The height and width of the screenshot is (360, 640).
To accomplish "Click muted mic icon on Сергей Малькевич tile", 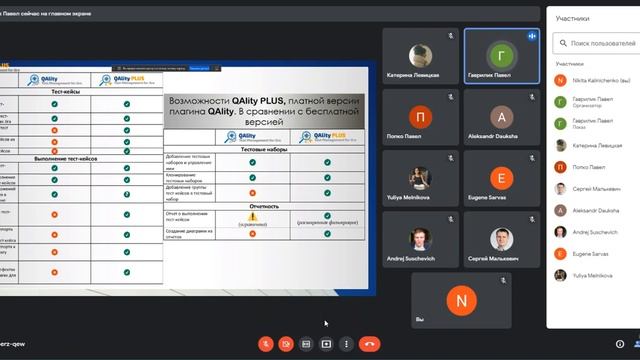I will (532, 220).
